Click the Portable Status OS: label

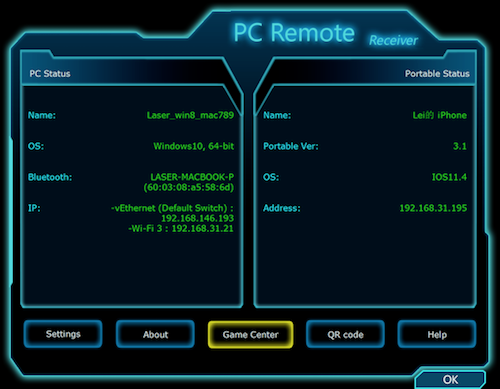pos(271,177)
